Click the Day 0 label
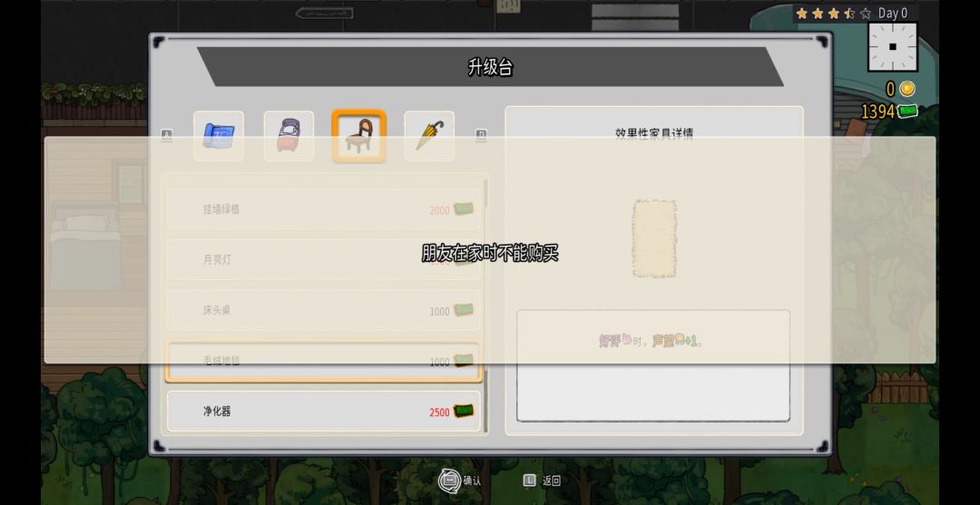 pyautogui.click(x=893, y=13)
